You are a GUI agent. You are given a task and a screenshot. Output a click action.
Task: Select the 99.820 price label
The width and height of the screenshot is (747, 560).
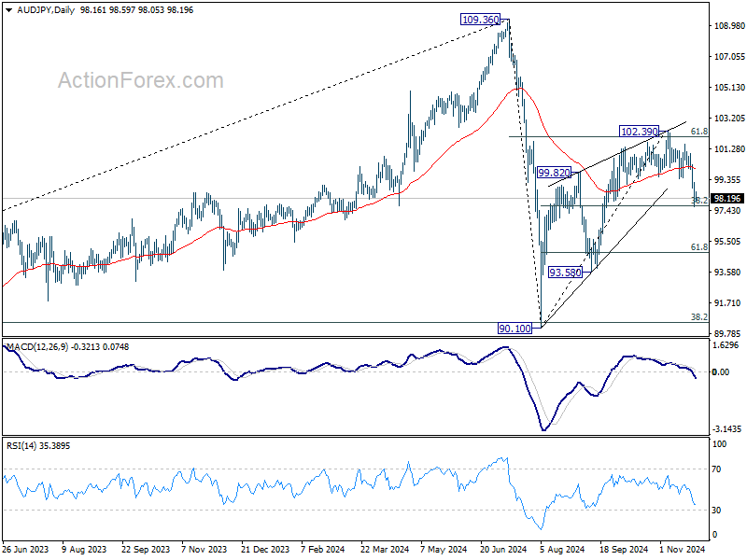[554, 173]
